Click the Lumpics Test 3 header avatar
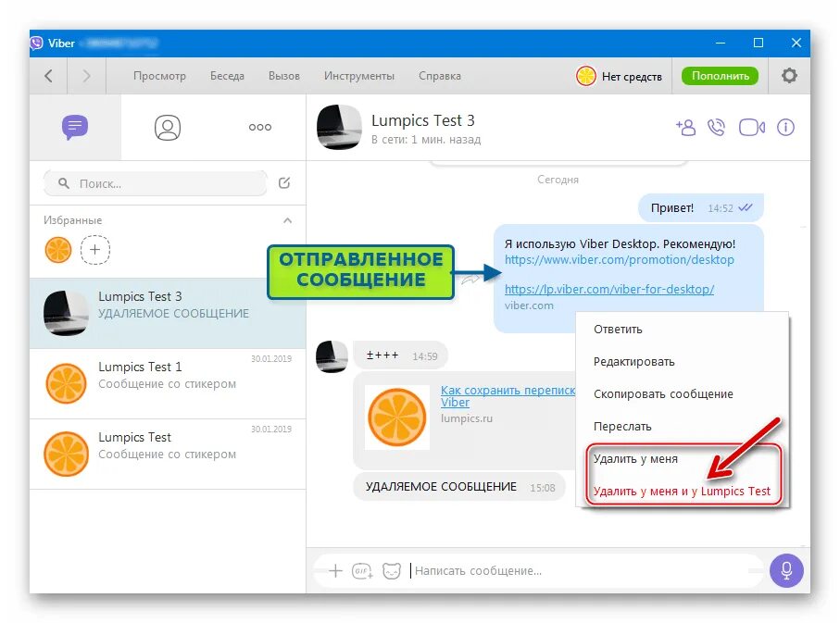This screenshot has width=840, height=623. [339, 128]
